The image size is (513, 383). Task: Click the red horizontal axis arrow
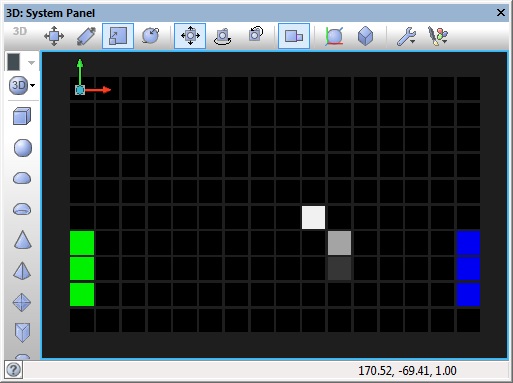(x=98, y=90)
